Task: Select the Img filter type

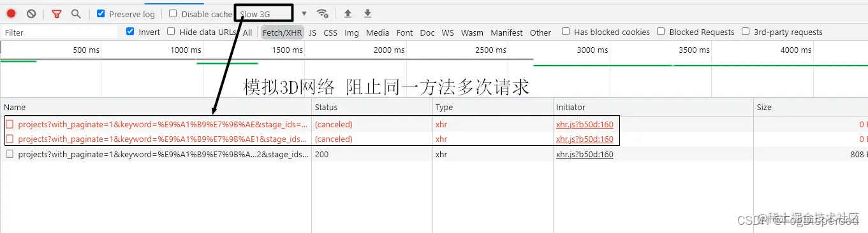Action: click(x=351, y=32)
